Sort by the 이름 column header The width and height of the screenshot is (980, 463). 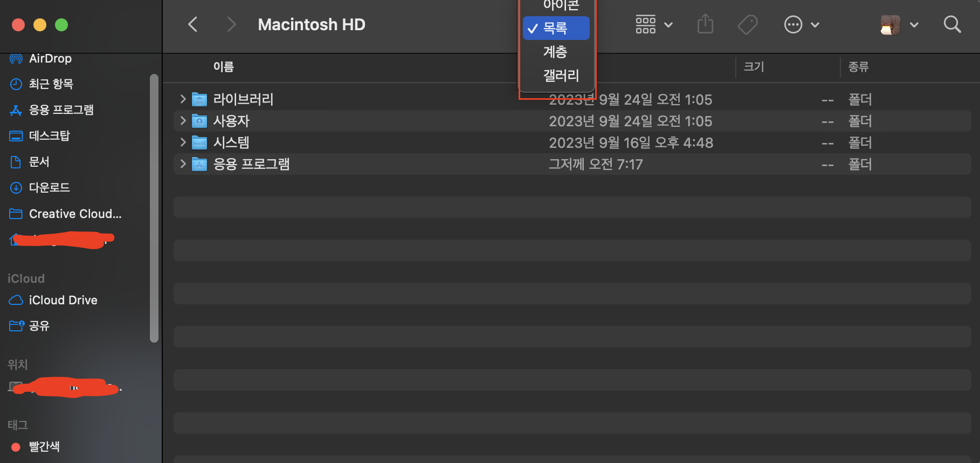pos(224,67)
